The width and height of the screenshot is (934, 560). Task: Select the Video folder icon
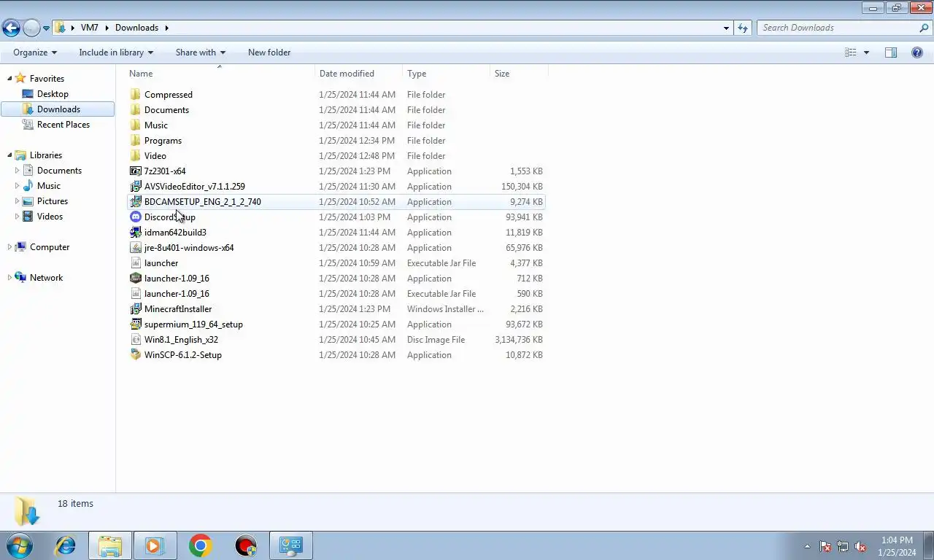click(x=135, y=156)
